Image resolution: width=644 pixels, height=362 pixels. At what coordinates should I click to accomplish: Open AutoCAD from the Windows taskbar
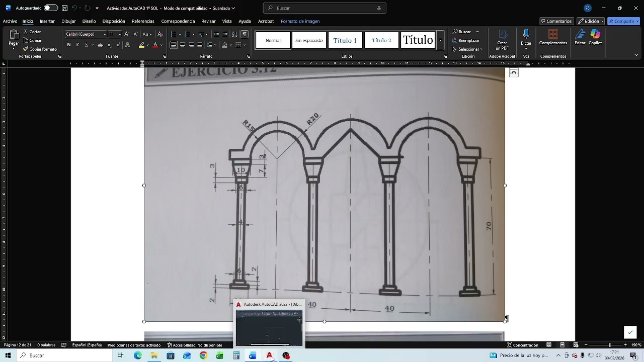[269, 355]
